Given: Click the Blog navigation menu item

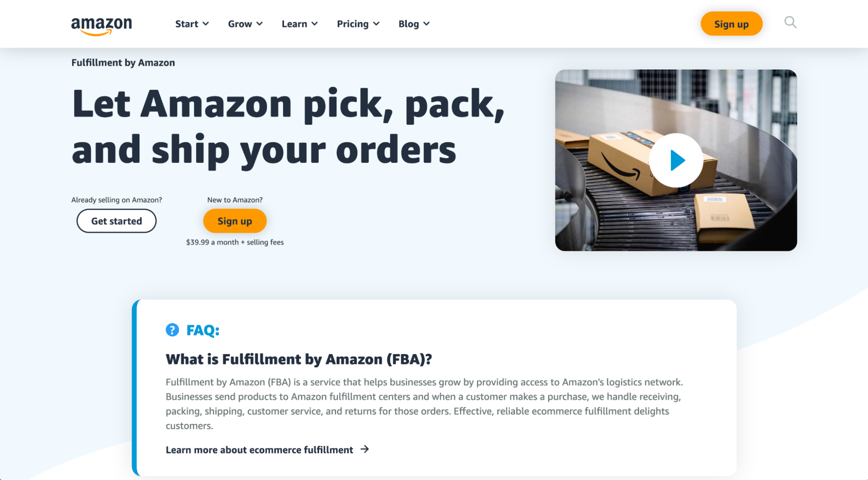Looking at the screenshot, I should [415, 23].
